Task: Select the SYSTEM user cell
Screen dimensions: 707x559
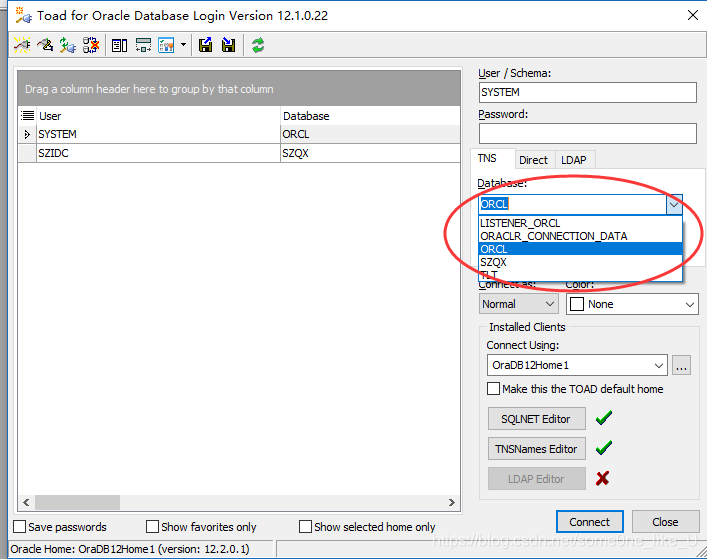Action: (x=158, y=134)
